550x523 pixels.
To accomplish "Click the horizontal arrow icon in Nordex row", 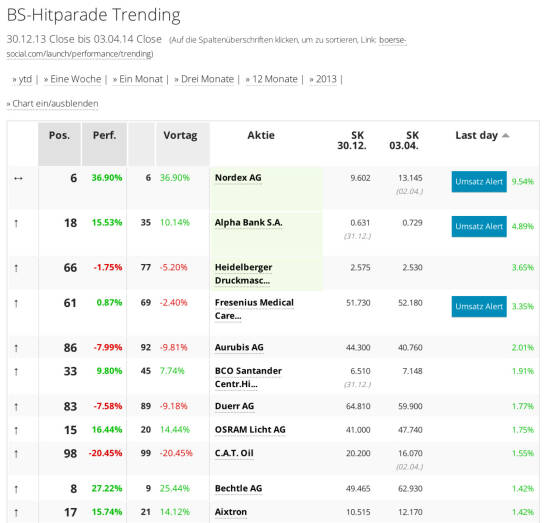I will point(18,179).
